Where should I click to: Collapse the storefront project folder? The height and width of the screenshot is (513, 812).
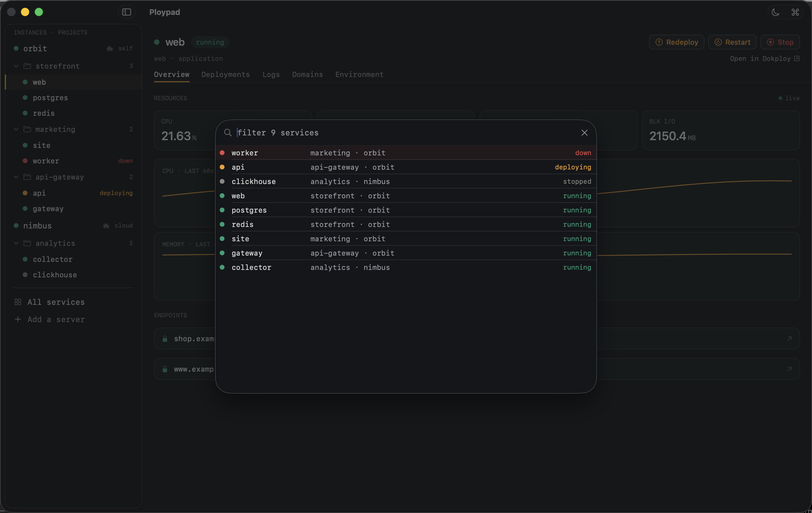(16, 66)
